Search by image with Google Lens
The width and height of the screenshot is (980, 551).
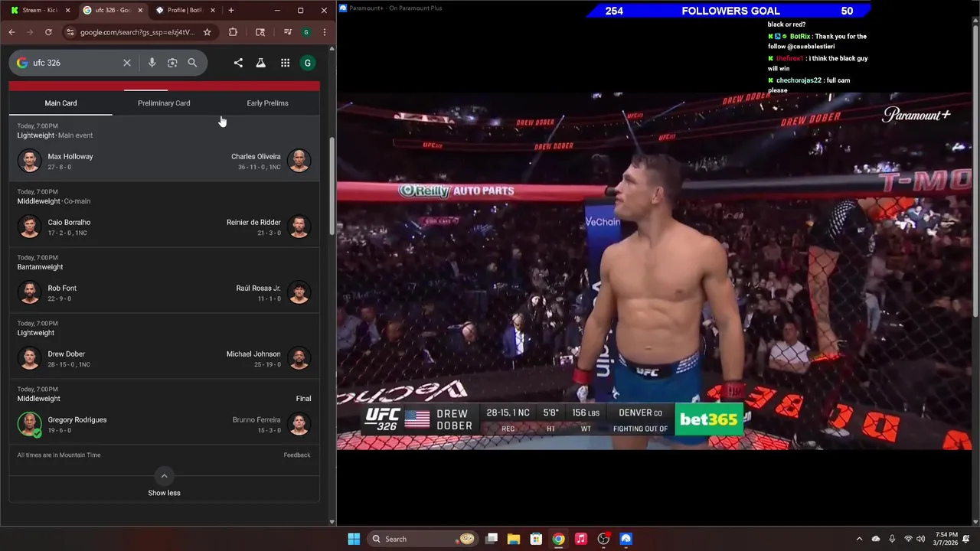172,63
